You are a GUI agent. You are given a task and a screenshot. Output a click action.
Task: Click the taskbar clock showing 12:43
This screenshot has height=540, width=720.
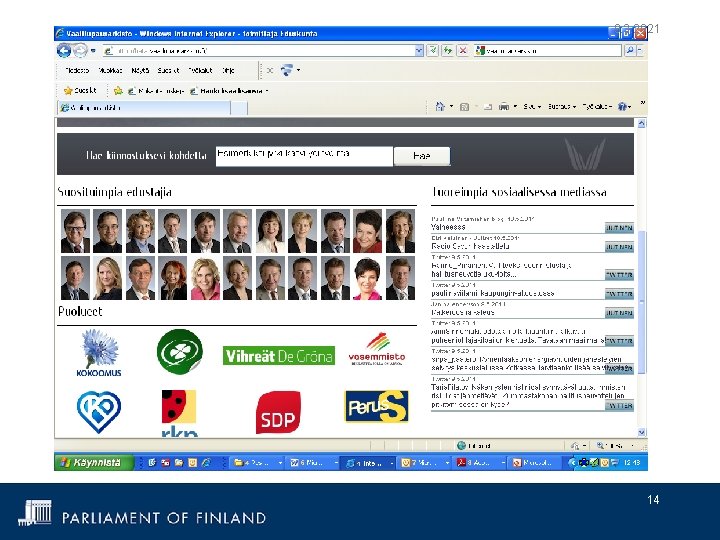coord(632,463)
